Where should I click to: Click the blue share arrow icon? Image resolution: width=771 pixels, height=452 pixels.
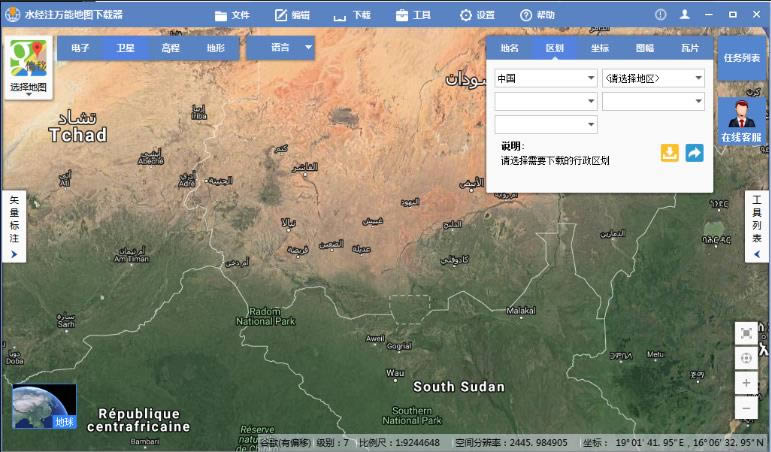click(694, 153)
